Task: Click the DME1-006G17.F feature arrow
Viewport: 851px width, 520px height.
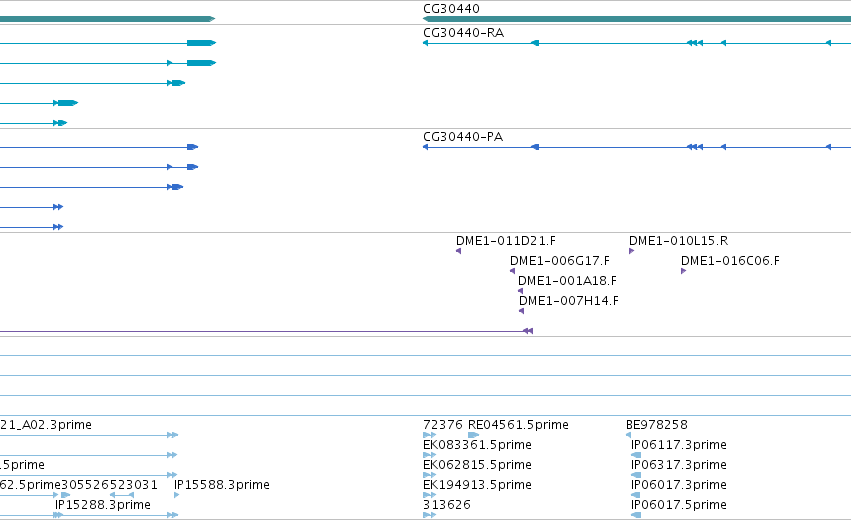Action: coord(512,271)
